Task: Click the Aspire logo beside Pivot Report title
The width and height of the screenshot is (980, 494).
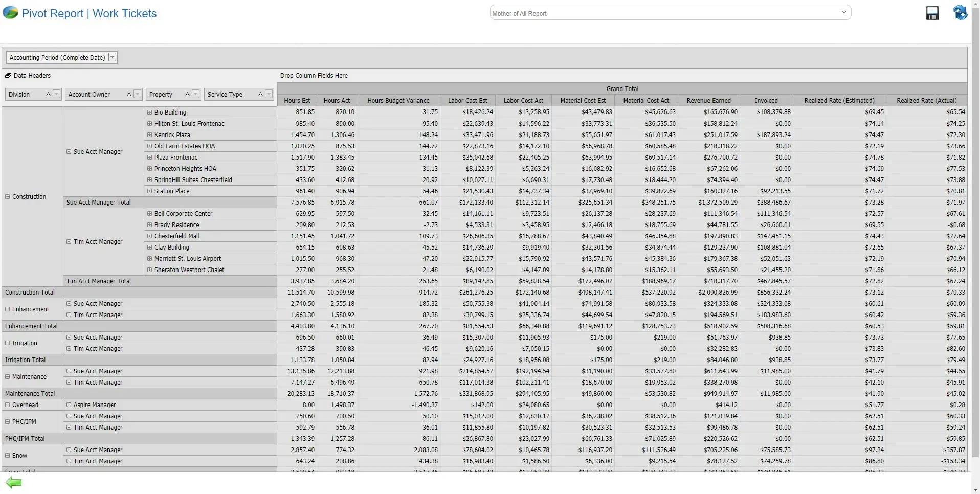Action: click(10, 13)
